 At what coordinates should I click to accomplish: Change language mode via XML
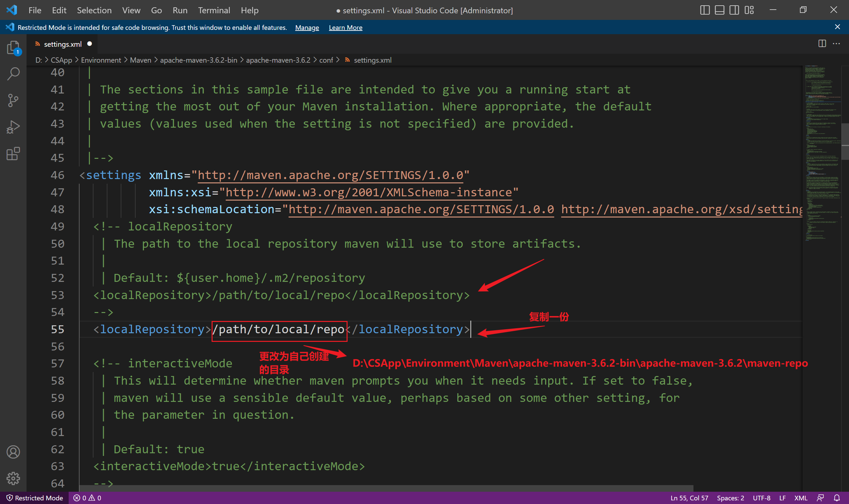pos(801,498)
